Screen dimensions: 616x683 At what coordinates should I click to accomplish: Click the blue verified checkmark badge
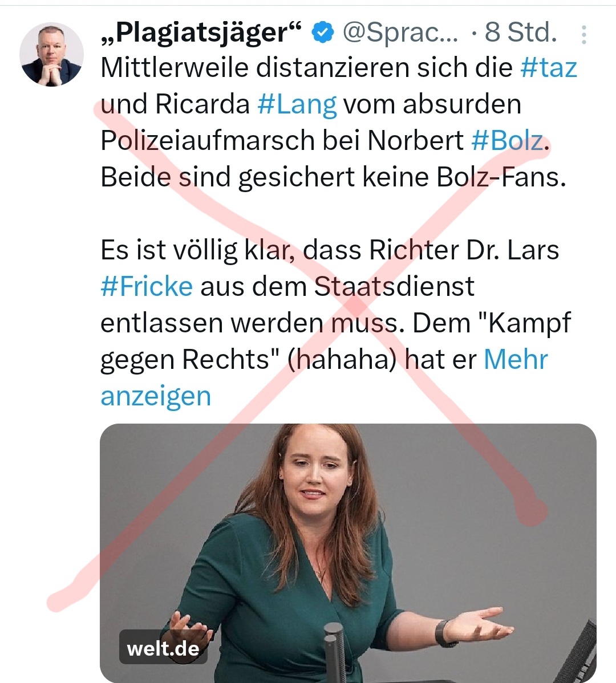click(323, 32)
